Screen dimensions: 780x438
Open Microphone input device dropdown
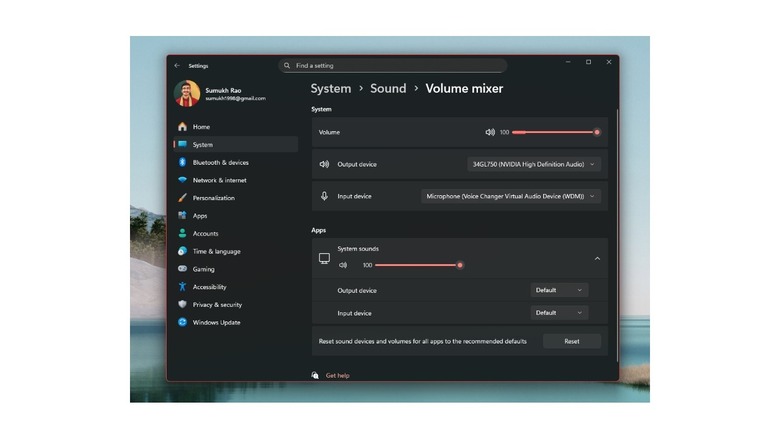pos(511,196)
